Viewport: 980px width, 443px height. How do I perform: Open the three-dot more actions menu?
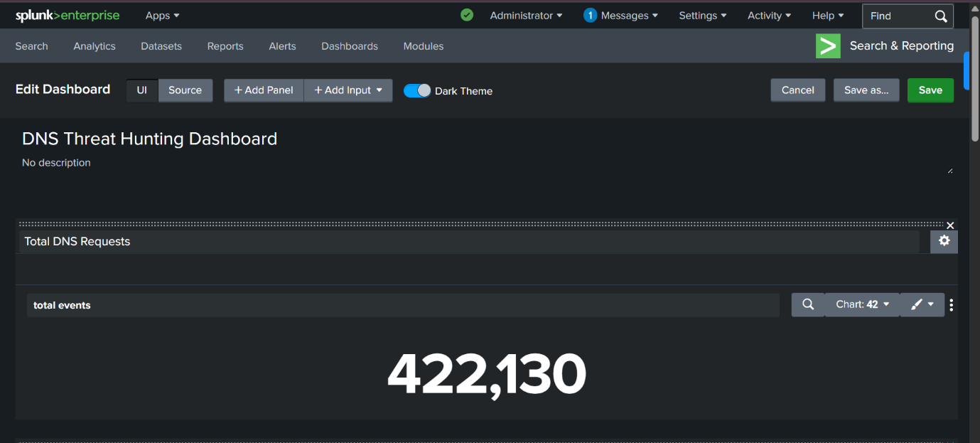tap(952, 305)
